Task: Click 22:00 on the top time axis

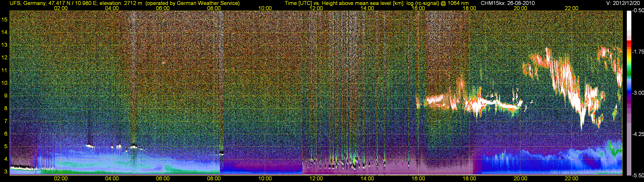Action: 571,8
